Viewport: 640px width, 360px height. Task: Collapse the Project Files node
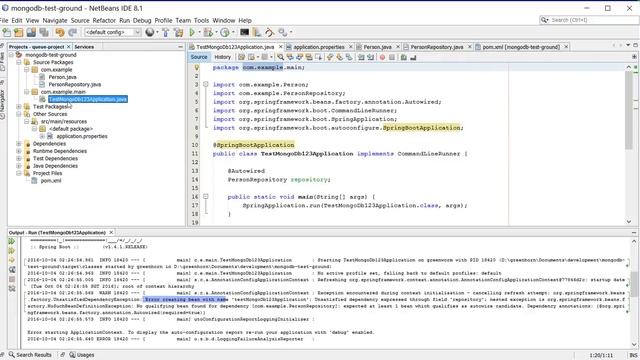pyautogui.click(x=19, y=173)
